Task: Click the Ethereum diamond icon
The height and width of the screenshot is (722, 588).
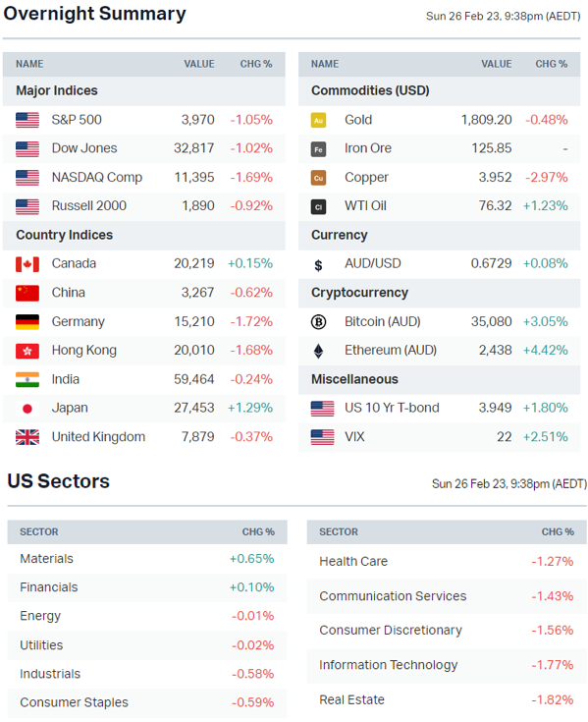Action: tap(318, 351)
